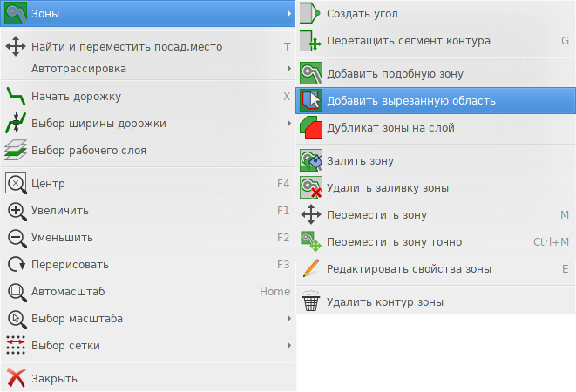Click the Автомасштаб fit magnifier icon
The width and height of the screenshot is (576, 392).
[x=17, y=292]
